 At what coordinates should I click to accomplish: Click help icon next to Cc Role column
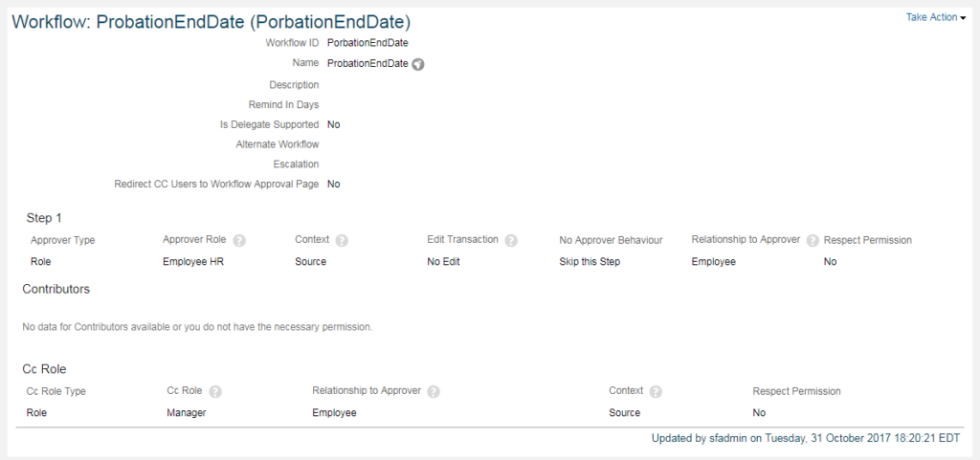[x=215, y=392]
